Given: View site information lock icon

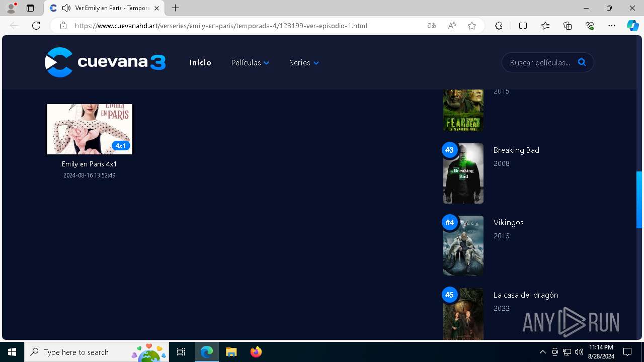Looking at the screenshot, I should coord(63,26).
